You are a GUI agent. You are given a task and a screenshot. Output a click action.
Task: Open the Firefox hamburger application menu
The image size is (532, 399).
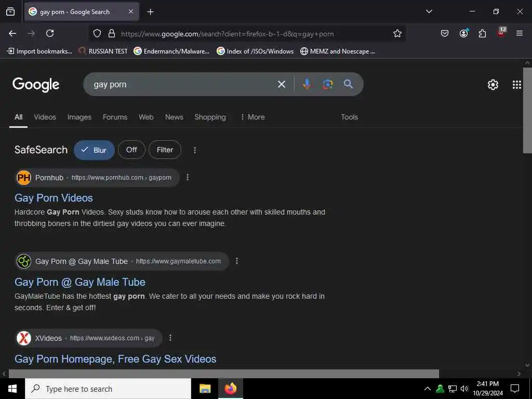(520, 33)
